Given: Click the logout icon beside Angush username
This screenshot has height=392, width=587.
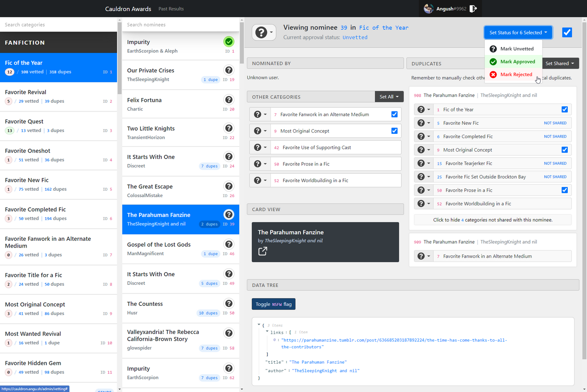Looking at the screenshot, I should 473,9.
